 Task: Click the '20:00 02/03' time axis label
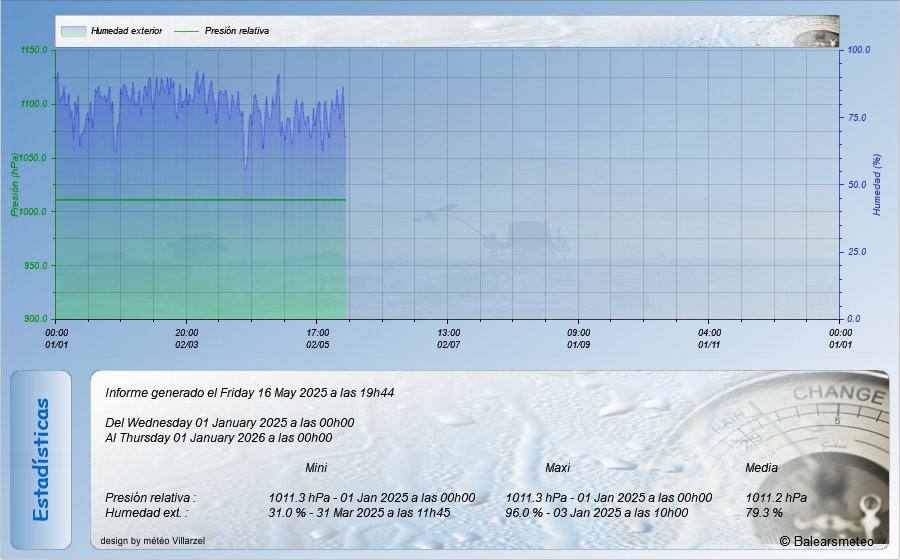click(x=187, y=339)
